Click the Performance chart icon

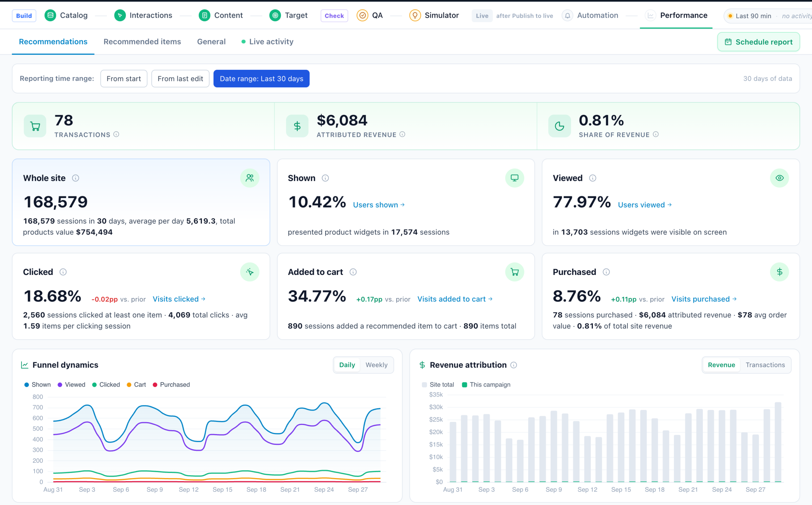pyautogui.click(x=651, y=15)
